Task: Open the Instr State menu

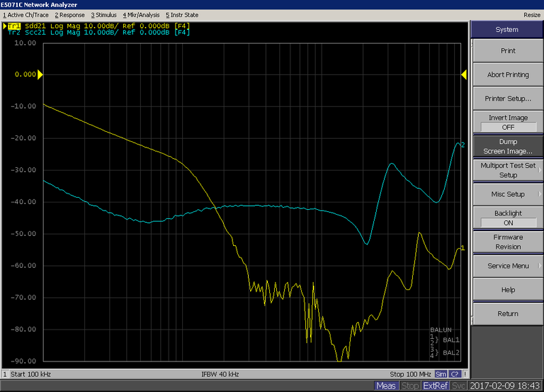Action: point(182,14)
